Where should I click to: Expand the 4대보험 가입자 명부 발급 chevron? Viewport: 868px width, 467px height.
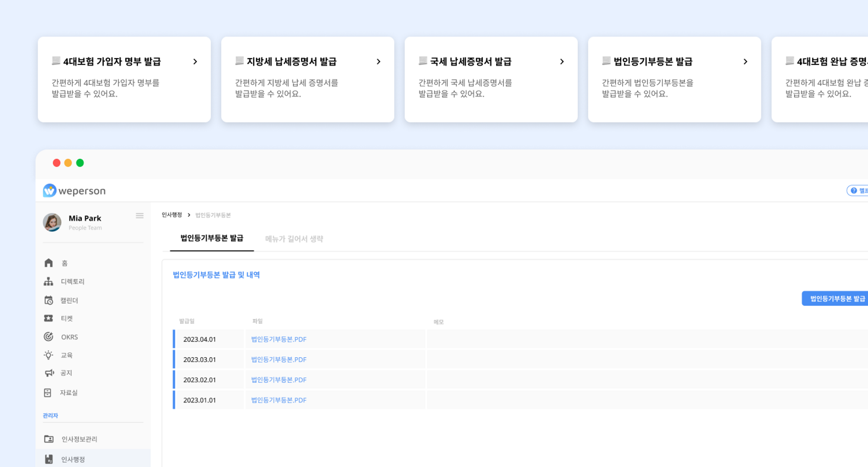(x=195, y=62)
